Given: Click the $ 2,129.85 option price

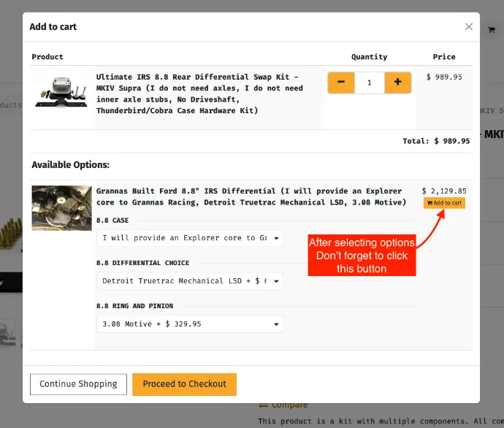Looking at the screenshot, I should click(x=444, y=191).
